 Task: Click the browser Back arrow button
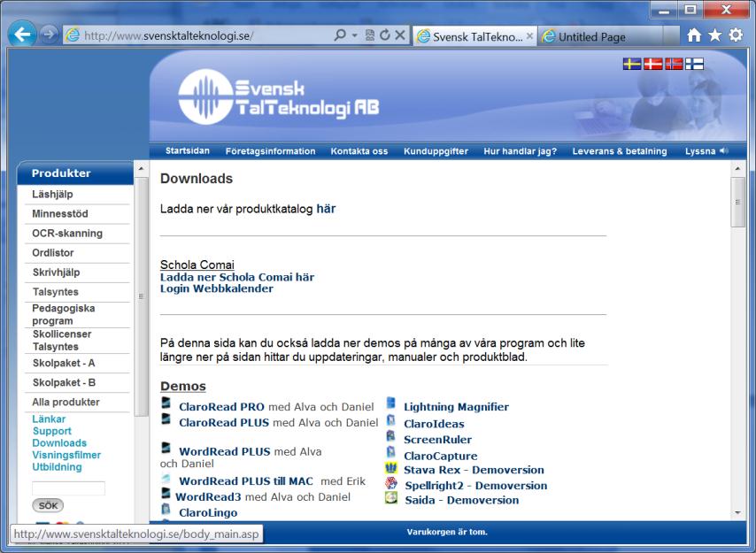[22, 35]
